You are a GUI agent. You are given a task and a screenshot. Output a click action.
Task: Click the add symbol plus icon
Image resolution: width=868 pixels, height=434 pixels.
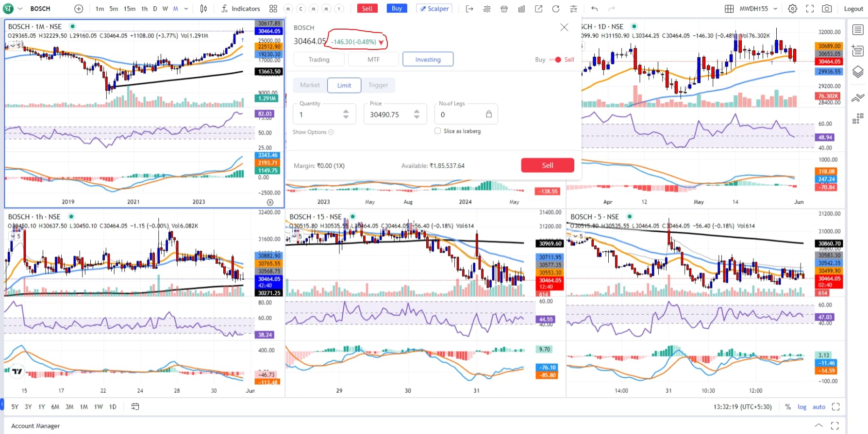point(79,9)
